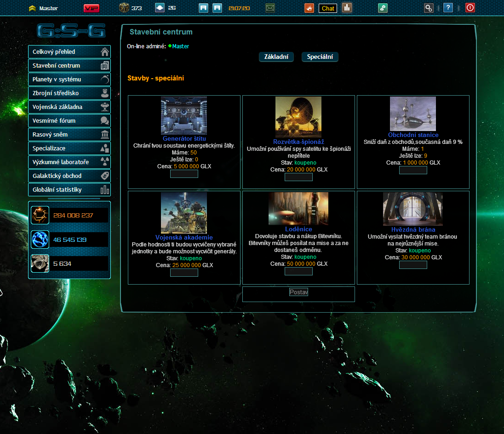Click the dice icon next to 373

tap(124, 8)
